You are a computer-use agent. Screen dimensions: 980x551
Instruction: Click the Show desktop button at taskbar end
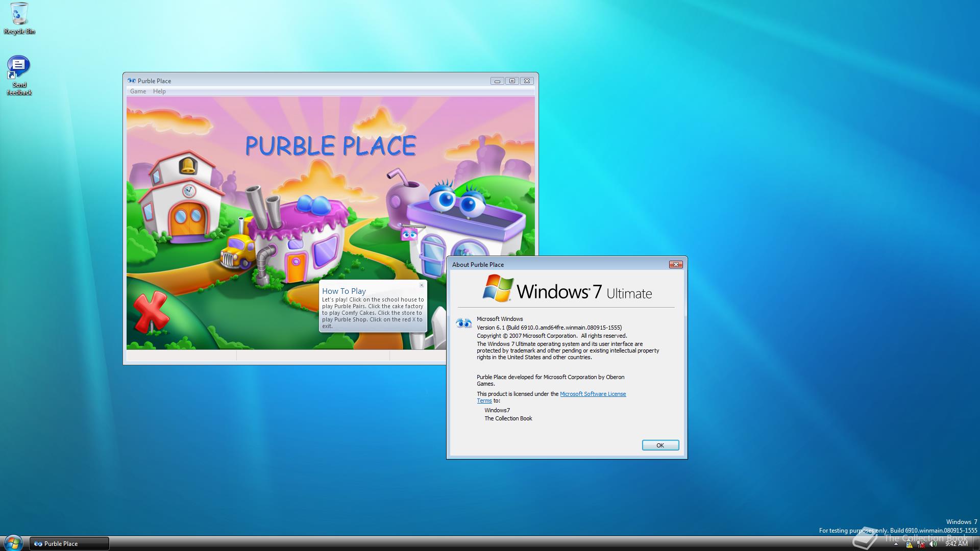(976, 544)
